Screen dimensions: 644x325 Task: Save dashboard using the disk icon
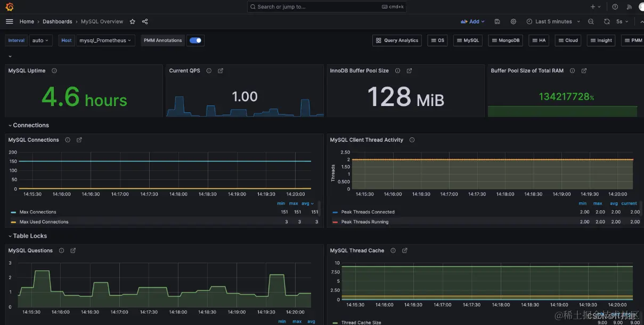(497, 21)
